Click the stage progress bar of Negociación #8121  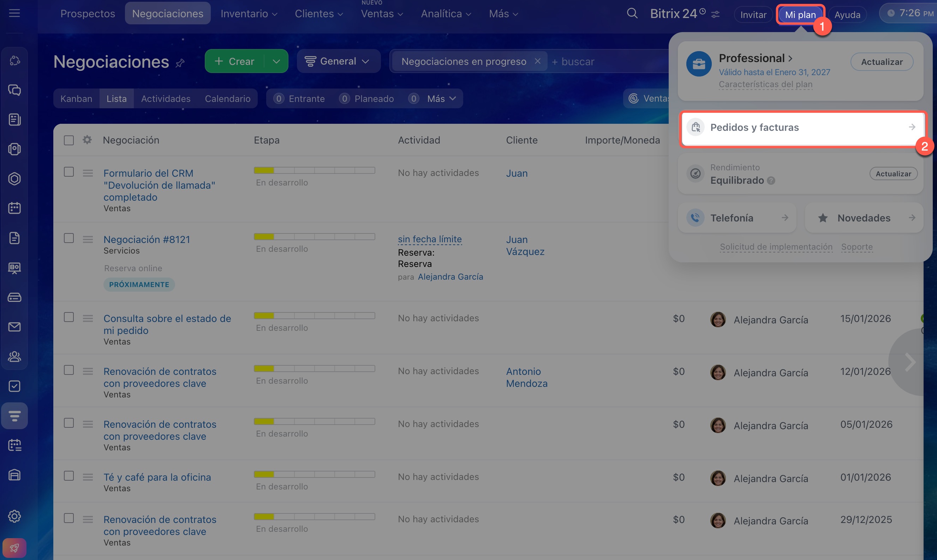[x=314, y=237]
